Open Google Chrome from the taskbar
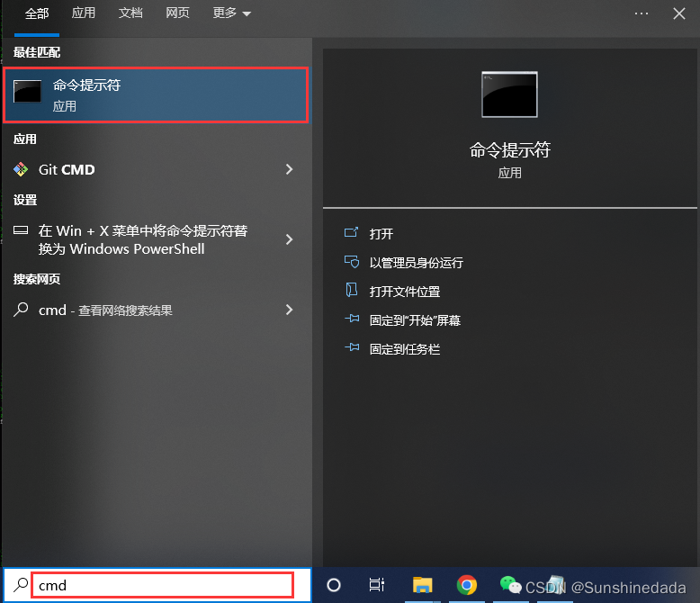This screenshot has width=700, height=603. coord(467,585)
